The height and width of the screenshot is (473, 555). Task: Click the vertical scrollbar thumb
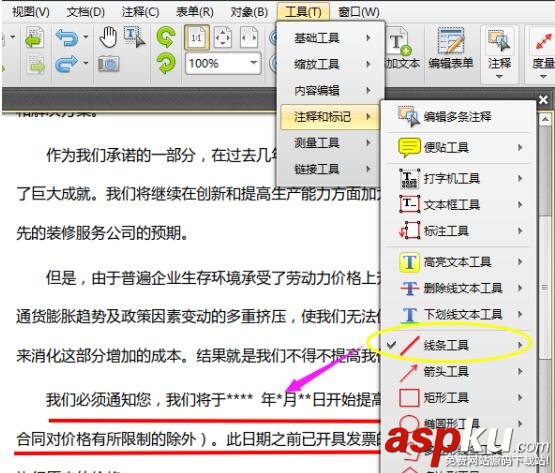545,287
